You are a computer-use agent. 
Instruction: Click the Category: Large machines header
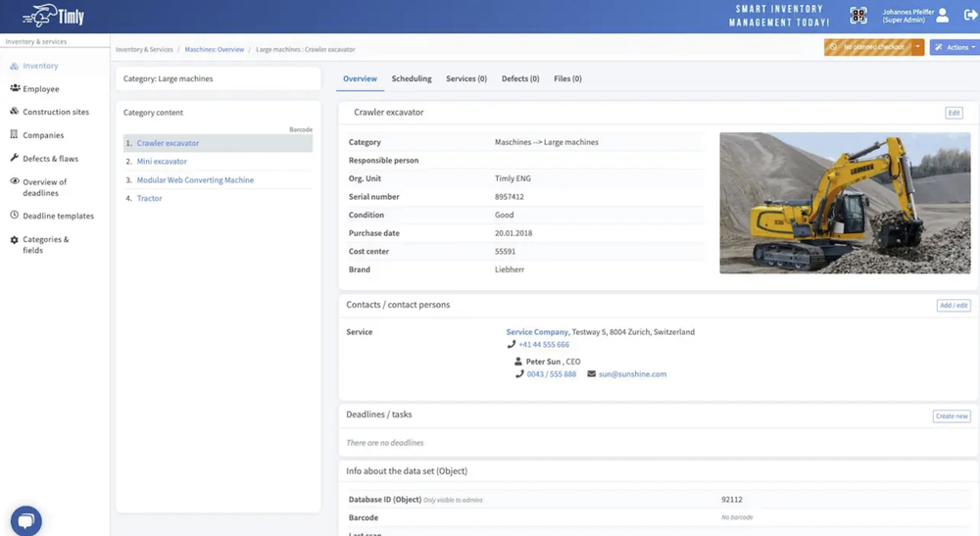[x=169, y=78]
